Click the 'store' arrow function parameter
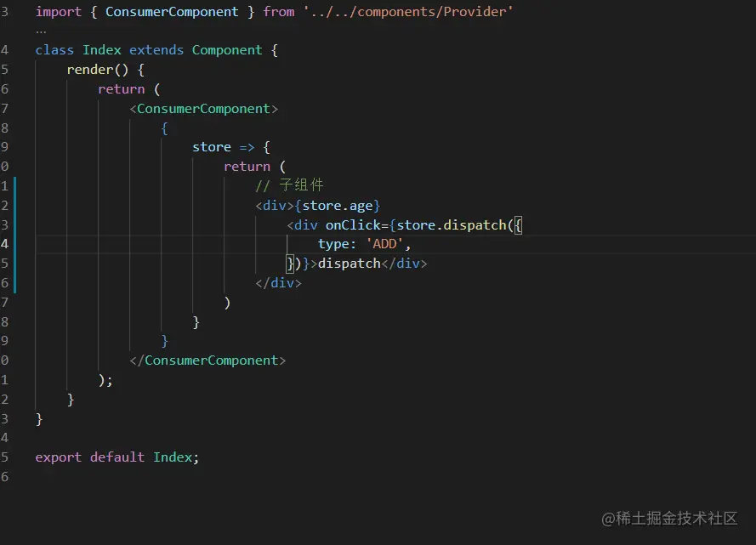 pyautogui.click(x=211, y=147)
